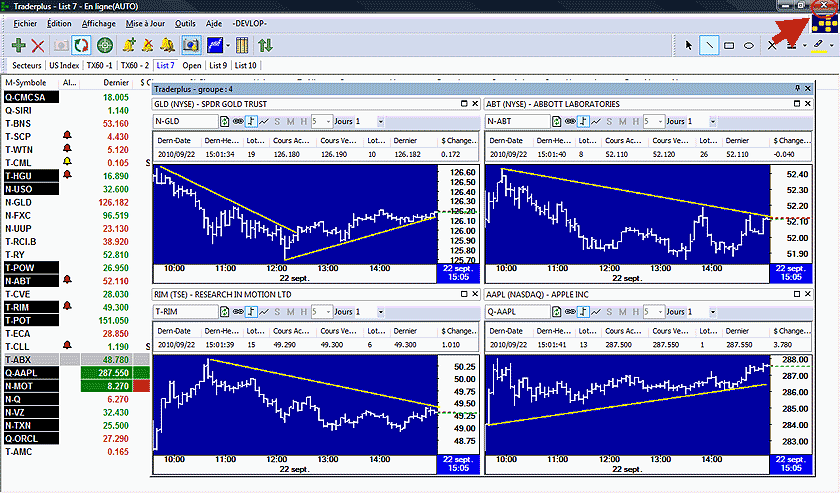This screenshot has height=493, width=840.
Task: Click the multiple alert bells icon
Action: (168, 46)
